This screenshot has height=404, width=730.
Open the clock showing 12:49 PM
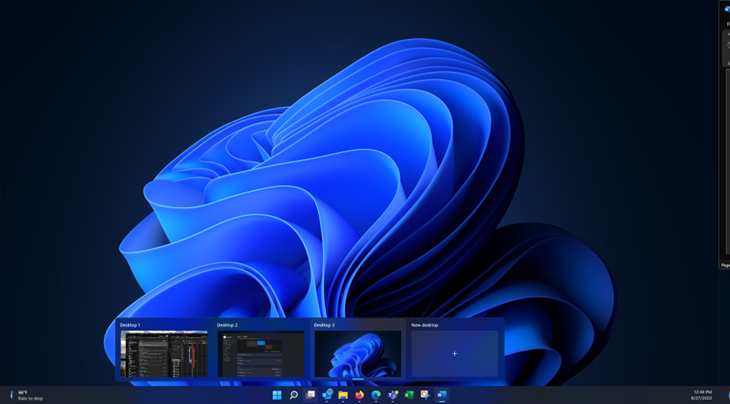[x=703, y=395]
